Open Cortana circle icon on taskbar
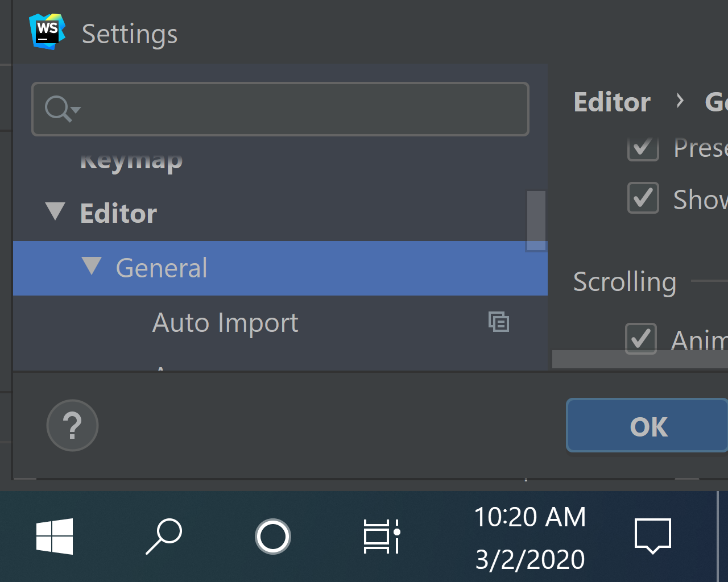 [x=273, y=536]
